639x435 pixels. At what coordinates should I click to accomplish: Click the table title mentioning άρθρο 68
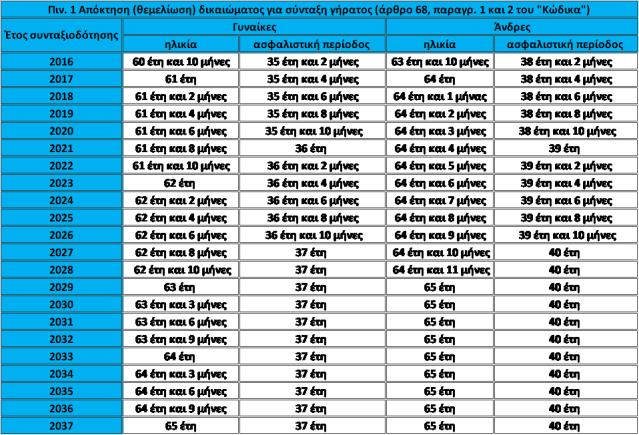click(319, 9)
